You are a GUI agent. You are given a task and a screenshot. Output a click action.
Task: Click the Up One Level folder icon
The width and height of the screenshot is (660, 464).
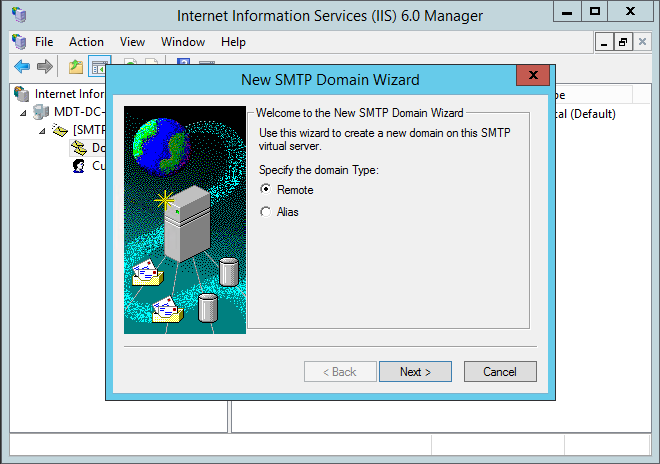(76, 67)
